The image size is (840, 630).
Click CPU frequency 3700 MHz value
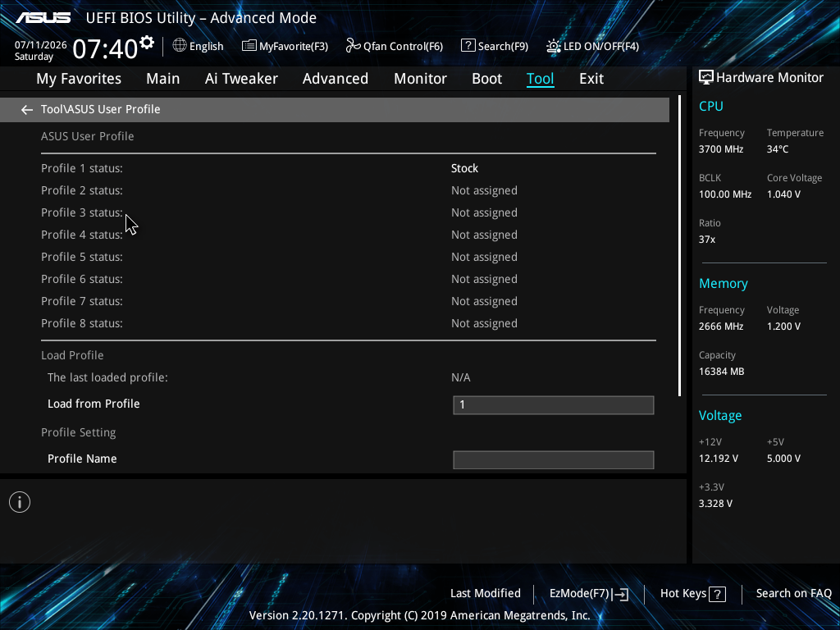point(720,149)
